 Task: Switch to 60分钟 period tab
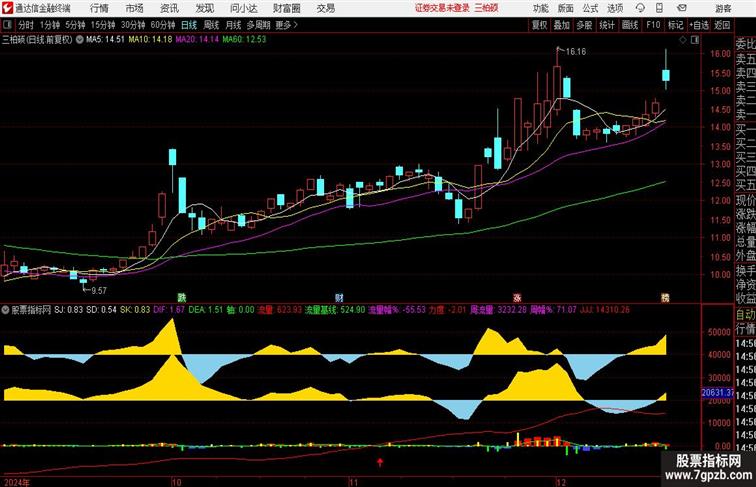[x=163, y=25]
